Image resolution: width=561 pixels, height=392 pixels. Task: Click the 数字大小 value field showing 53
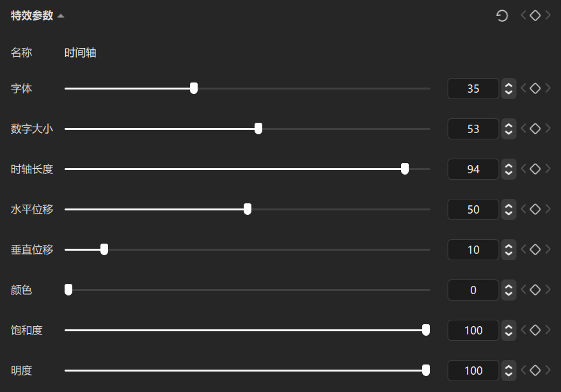click(x=473, y=129)
